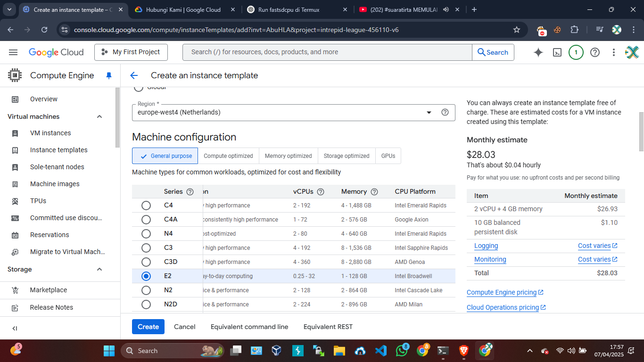The image size is (644, 362).
Task: Collapse the Virtual machines section
Action: coord(99,116)
